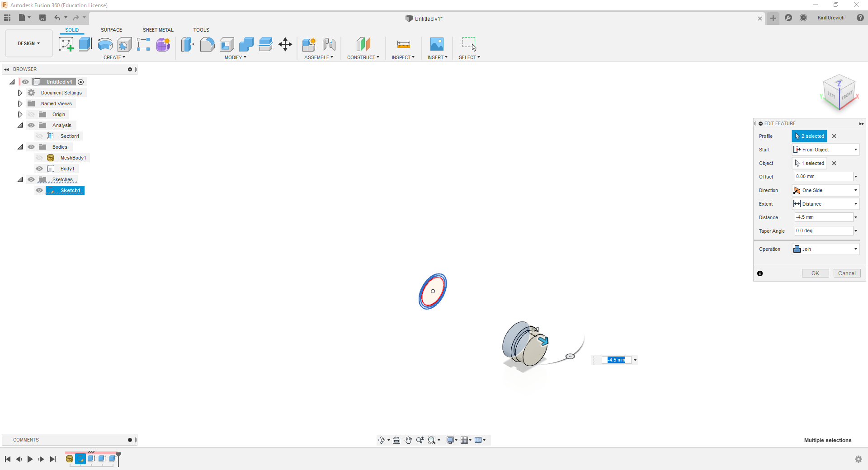Activate the Move/Copy tool
The height and width of the screenshot is (470, 868).
coord(285,44)
